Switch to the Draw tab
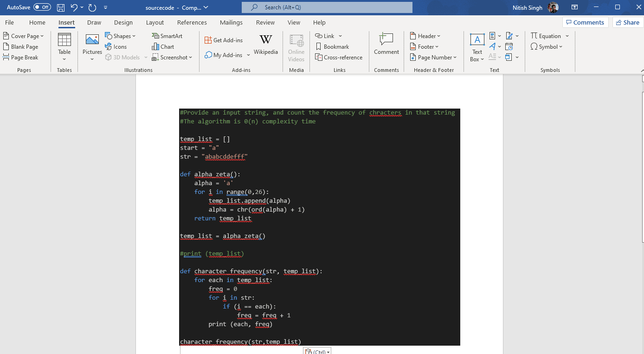The image size is (644, 354). coord(94,22)
